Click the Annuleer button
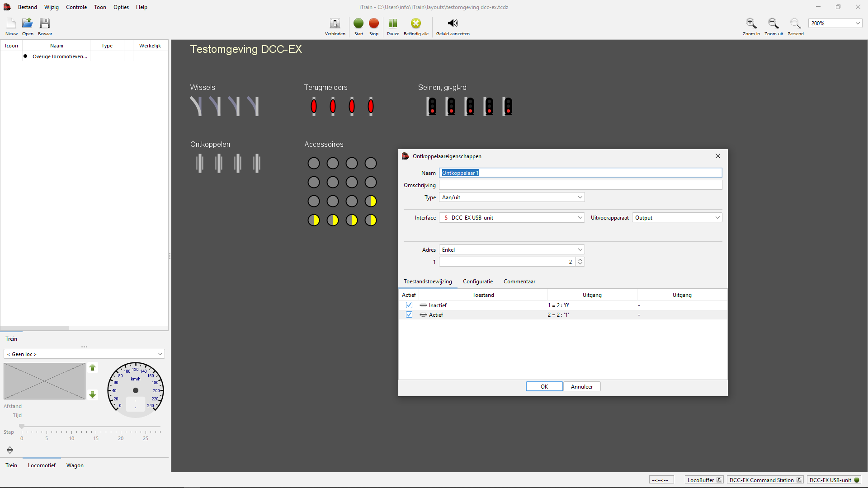Viewport: 868px width, 488px height. click(582, 387)
